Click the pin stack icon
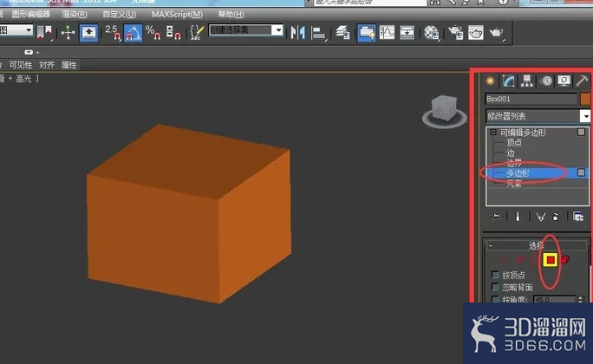 point(495,217)
